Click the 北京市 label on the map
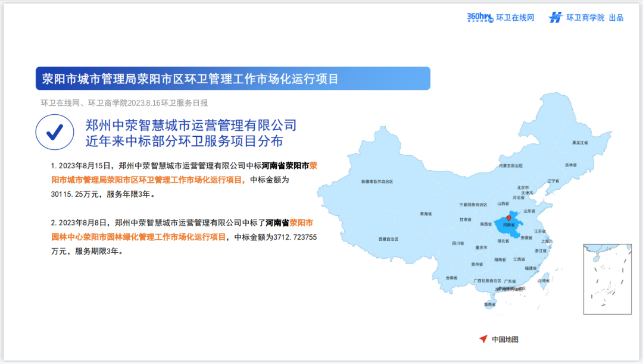Image resolution: width=643 pixels, height=364 pixels. click(x=523, y=187)
